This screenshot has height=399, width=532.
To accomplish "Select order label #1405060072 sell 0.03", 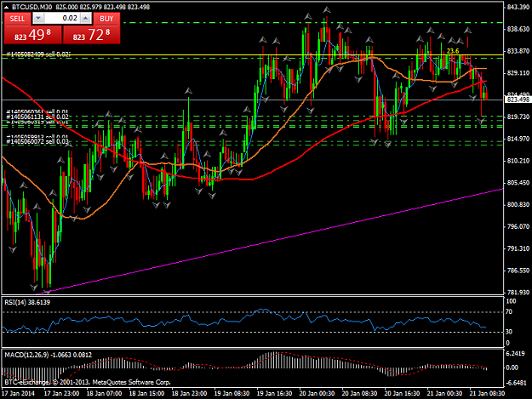I will (37, 141).
